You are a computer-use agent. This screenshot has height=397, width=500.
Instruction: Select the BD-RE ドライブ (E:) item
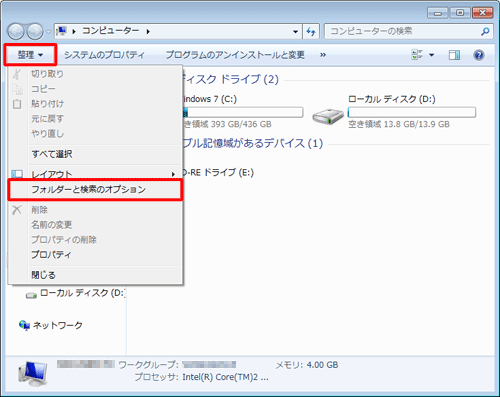tap(218, 172)
